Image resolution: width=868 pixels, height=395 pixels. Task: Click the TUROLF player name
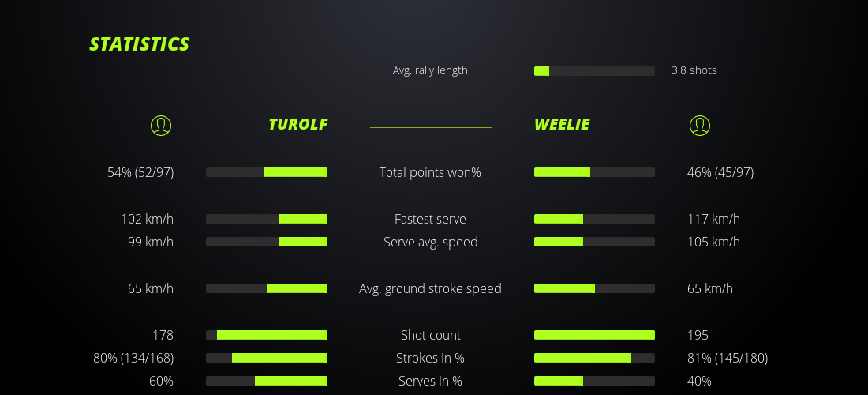[x=297, y=124]
